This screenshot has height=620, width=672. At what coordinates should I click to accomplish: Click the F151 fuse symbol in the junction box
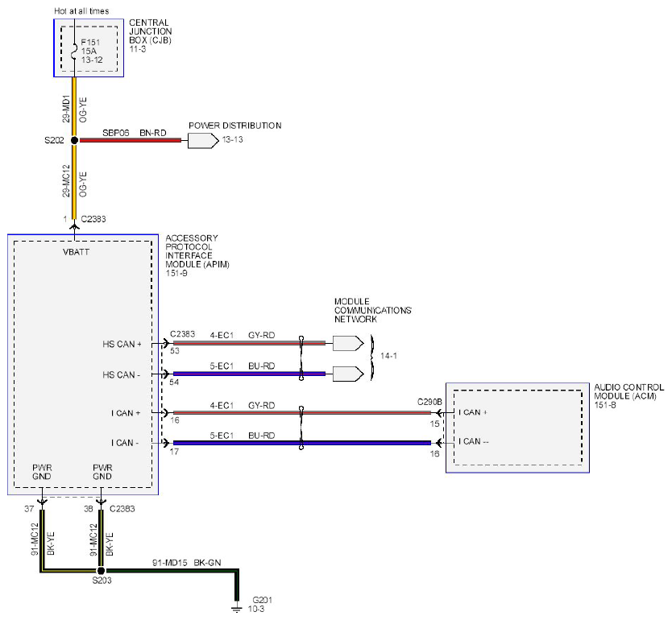click(x=74, y=52)
